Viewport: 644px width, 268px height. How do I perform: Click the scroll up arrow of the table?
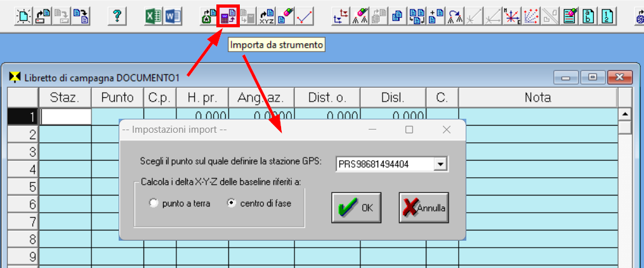[625, 115]
